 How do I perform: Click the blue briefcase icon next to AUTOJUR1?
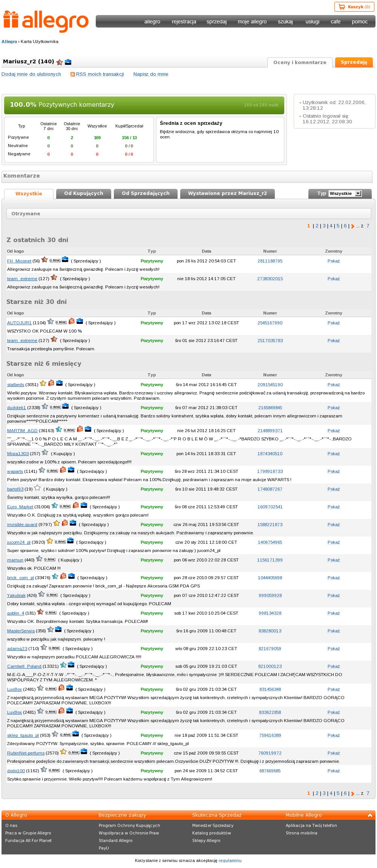pyautogui.click(x=80, y=321)
